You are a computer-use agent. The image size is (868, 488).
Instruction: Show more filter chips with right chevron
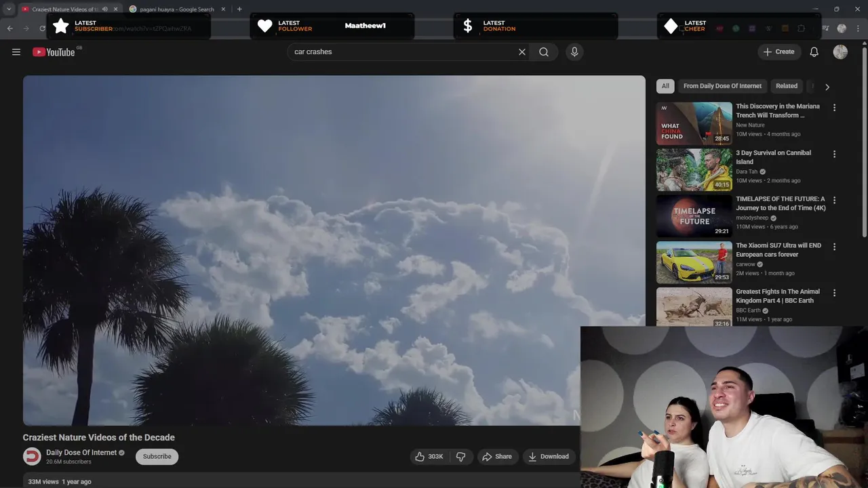coord(827,87)
